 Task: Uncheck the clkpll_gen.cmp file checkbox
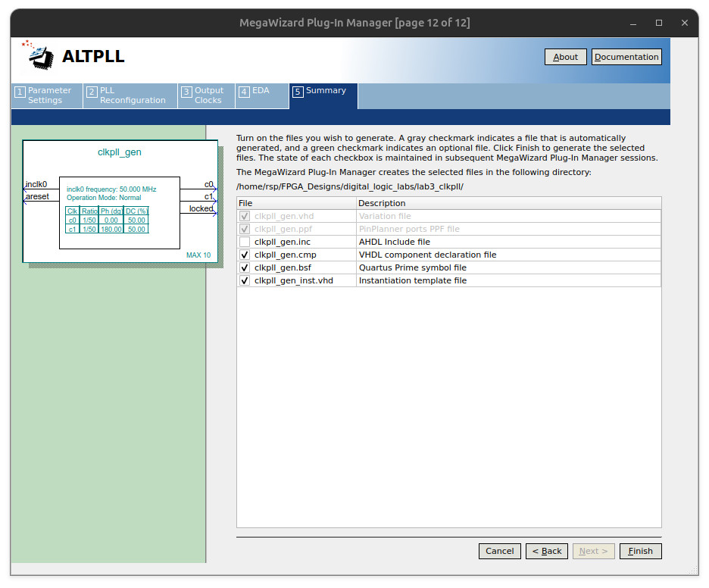[x=245, y=255]
